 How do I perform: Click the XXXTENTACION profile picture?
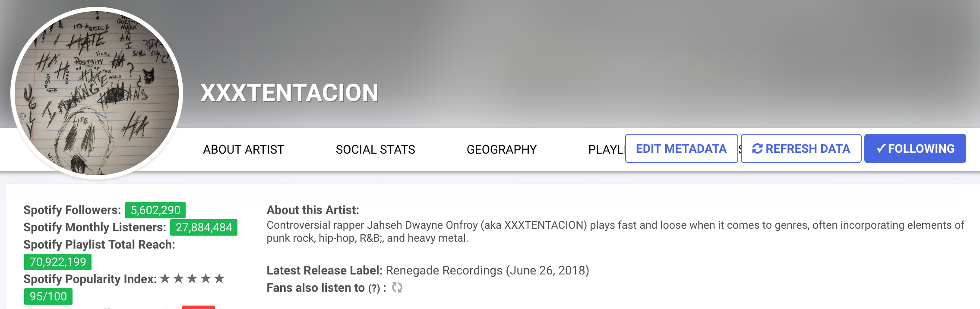[x=97, y=93]
